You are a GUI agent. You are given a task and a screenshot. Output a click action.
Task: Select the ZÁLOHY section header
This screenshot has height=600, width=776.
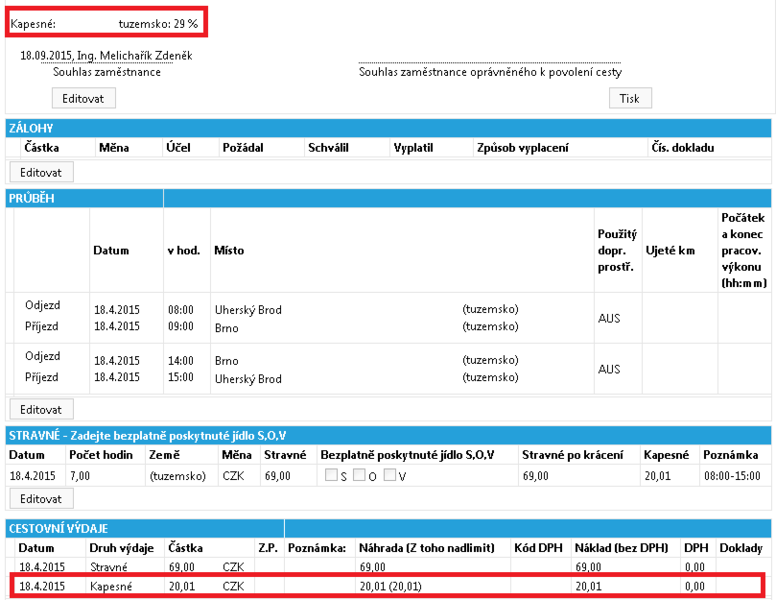pyautogui.click(x=388, y=128)
